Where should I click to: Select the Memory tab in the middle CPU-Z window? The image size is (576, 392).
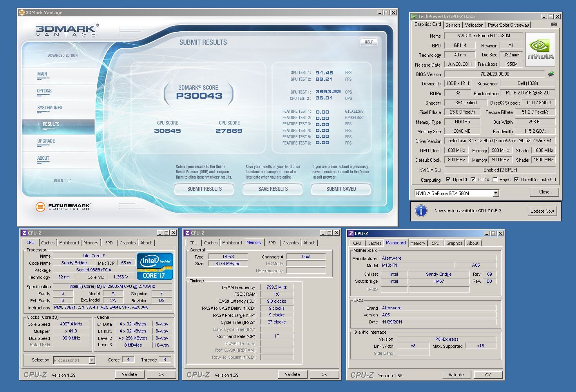point(254,242)
